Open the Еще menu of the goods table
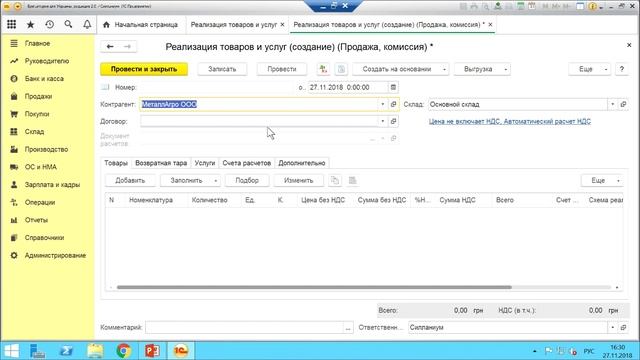This screenshot has height=360, width=640. [x=602, y=180]
